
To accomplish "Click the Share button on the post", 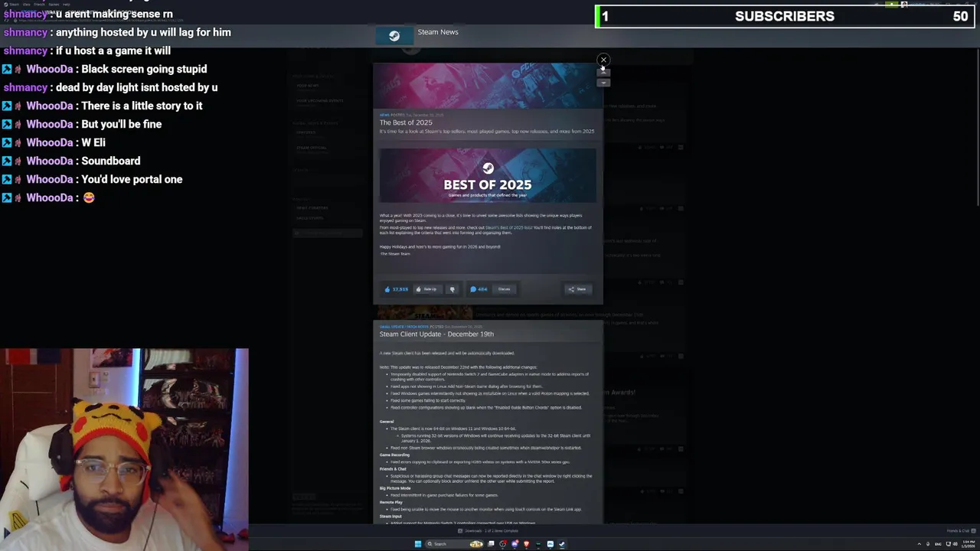I will [x=577, y=289].
